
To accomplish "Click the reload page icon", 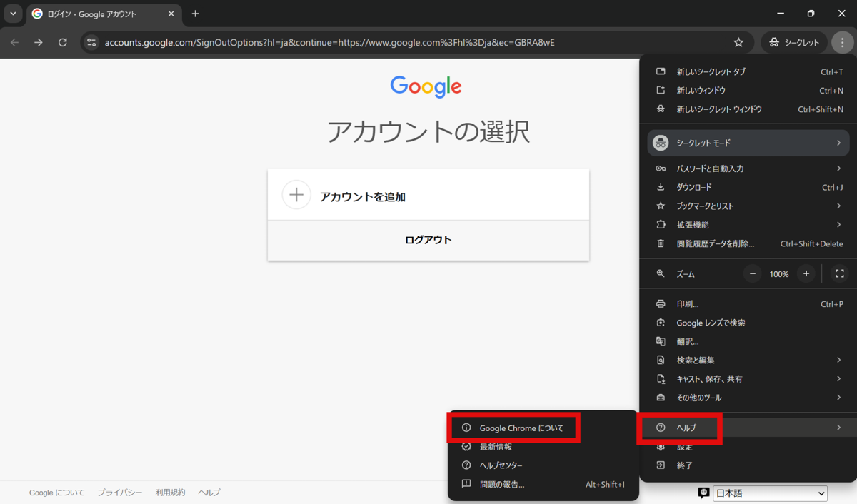I will tap(63, 43).
